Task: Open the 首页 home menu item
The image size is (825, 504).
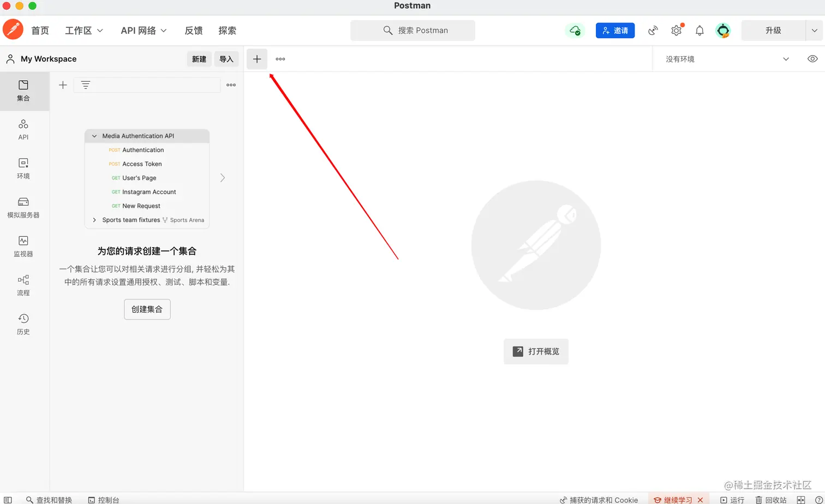Action: point(40,31)
